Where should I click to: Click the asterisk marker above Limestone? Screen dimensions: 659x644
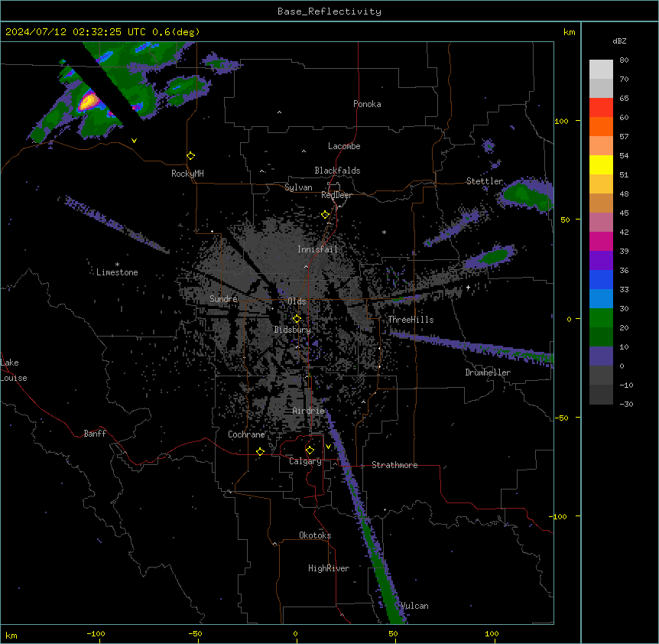[117, 264]
